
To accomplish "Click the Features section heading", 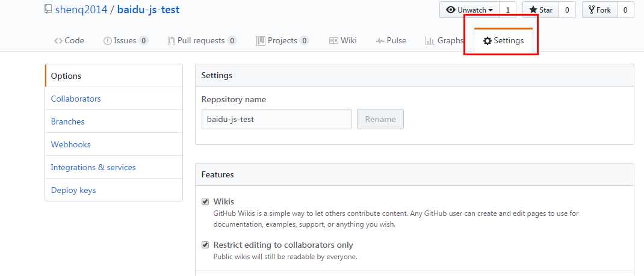I will coord(218,175).
